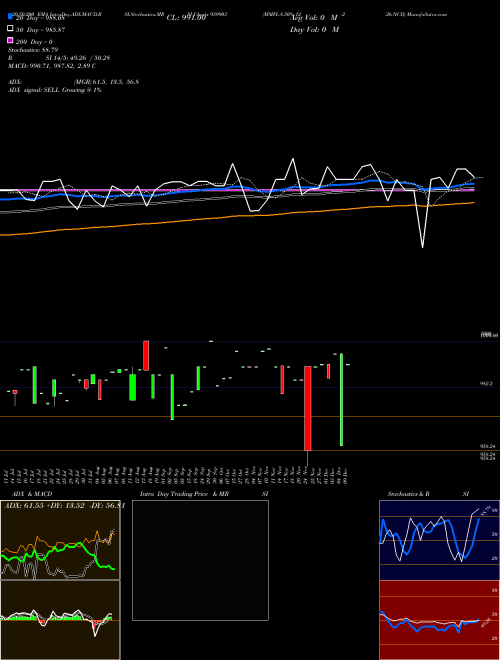500x660 pixels.
Task: Click the 'Stochastics & R' panel title
Action: pos(408,494)
